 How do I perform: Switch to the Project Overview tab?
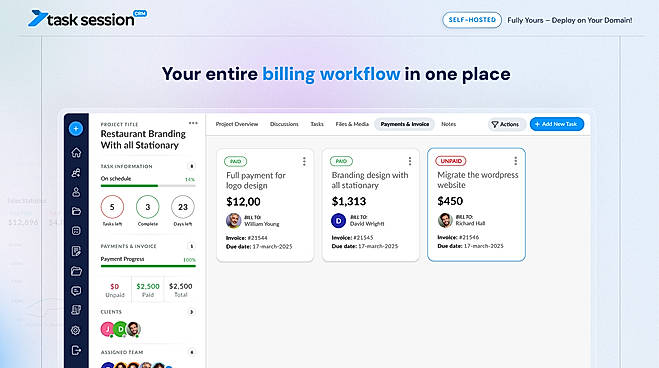pos(237,124)
